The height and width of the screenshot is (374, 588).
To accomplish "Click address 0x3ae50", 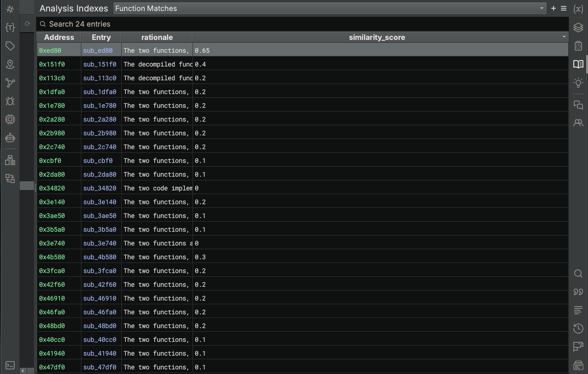I will 52,216.
